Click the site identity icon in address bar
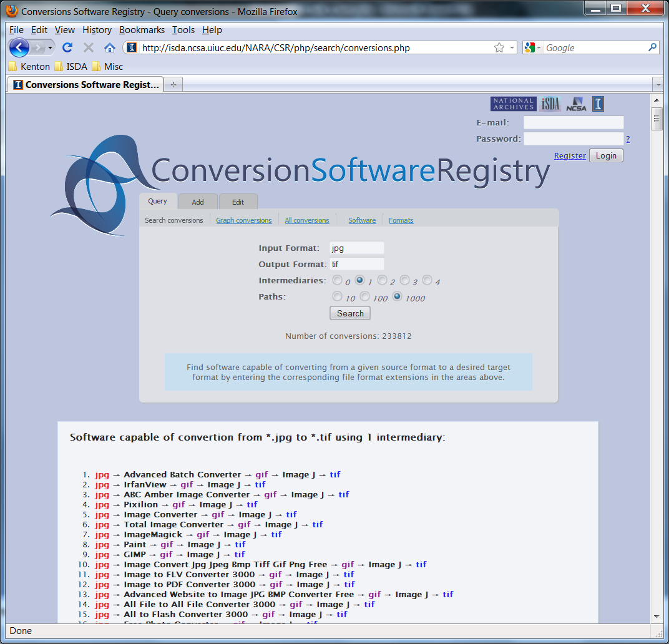Viewport: 669px width, 644px height. 132,47
